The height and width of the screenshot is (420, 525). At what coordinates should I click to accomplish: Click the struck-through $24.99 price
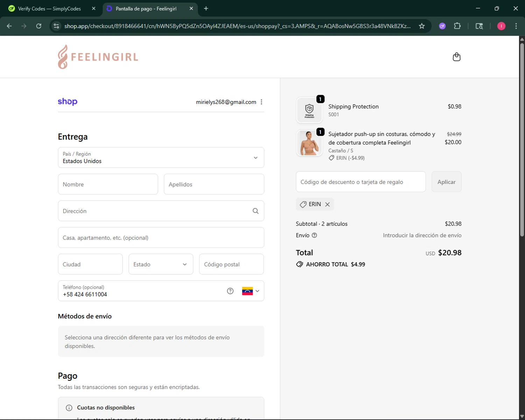pos(454,134)
